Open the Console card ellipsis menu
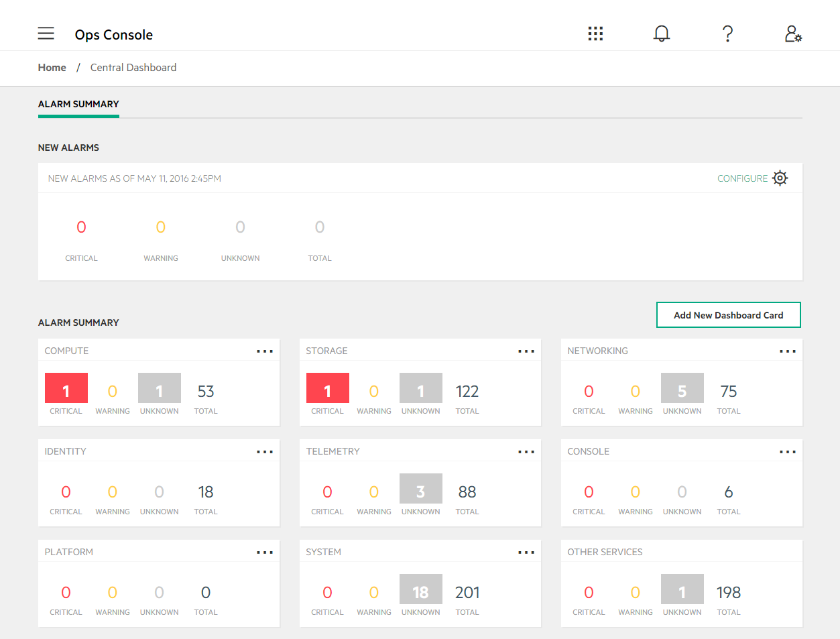This screenshot has width=840, height=639. [x=788, y=452]
